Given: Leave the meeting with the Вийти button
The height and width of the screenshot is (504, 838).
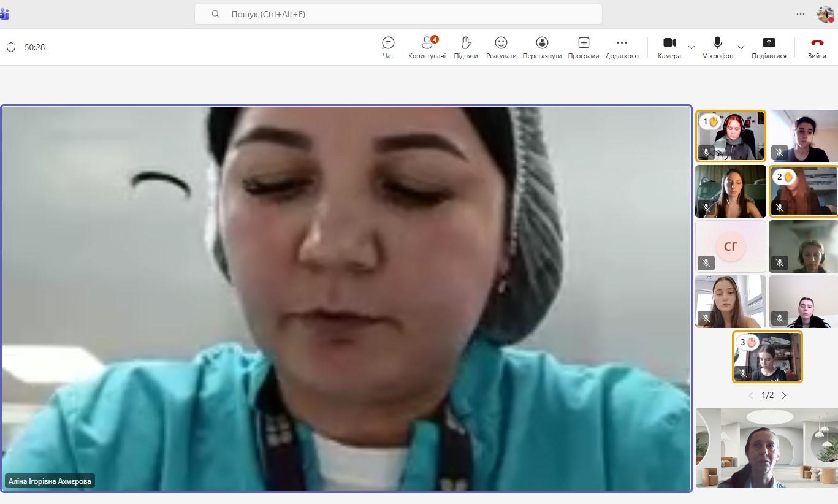Looking at the screenshot, I should point(817,47).
